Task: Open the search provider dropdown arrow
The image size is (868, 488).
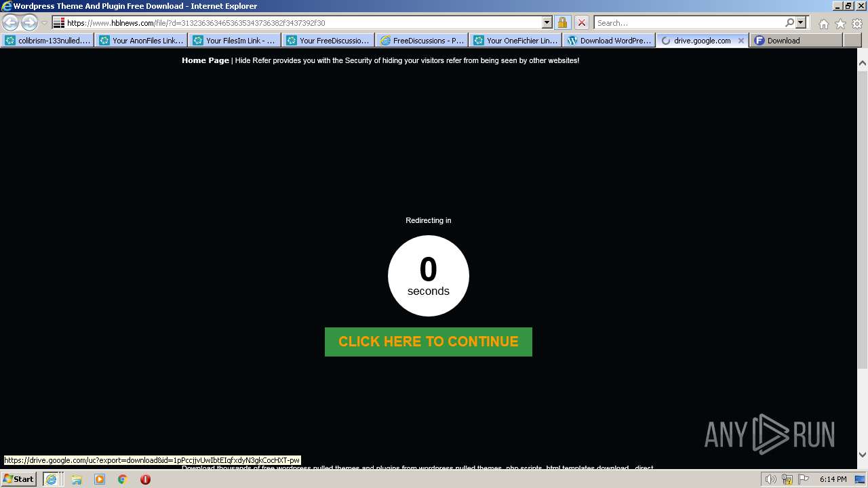Action: [801, 22]
